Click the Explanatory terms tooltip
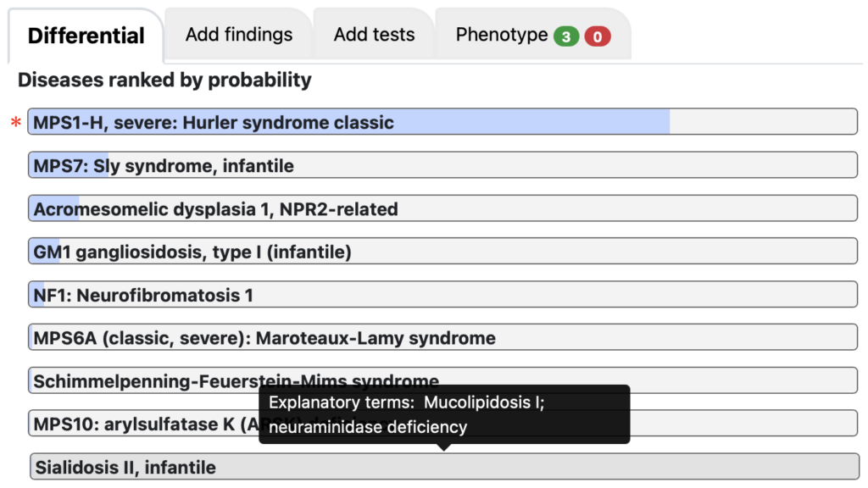 point(444,414)
